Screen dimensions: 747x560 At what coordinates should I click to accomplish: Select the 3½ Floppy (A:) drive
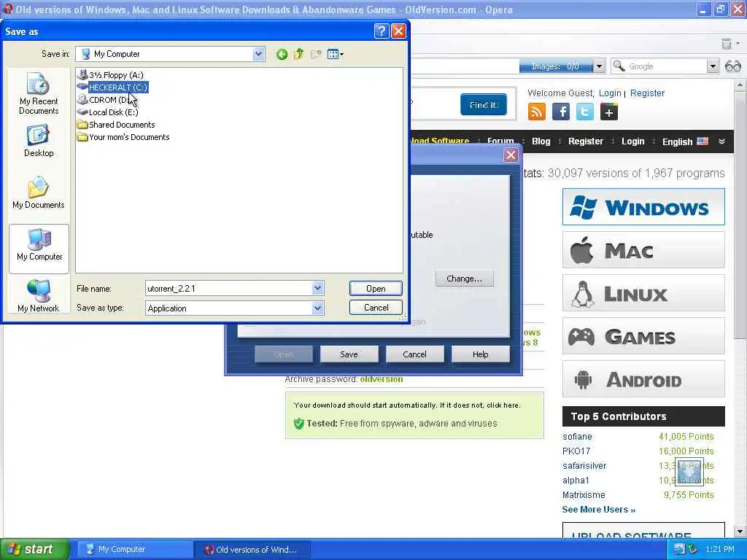[x=111, y=75]
